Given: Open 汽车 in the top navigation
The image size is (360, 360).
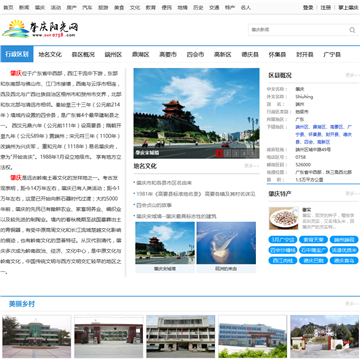Looking at the screenshot, I should [87, 7].
